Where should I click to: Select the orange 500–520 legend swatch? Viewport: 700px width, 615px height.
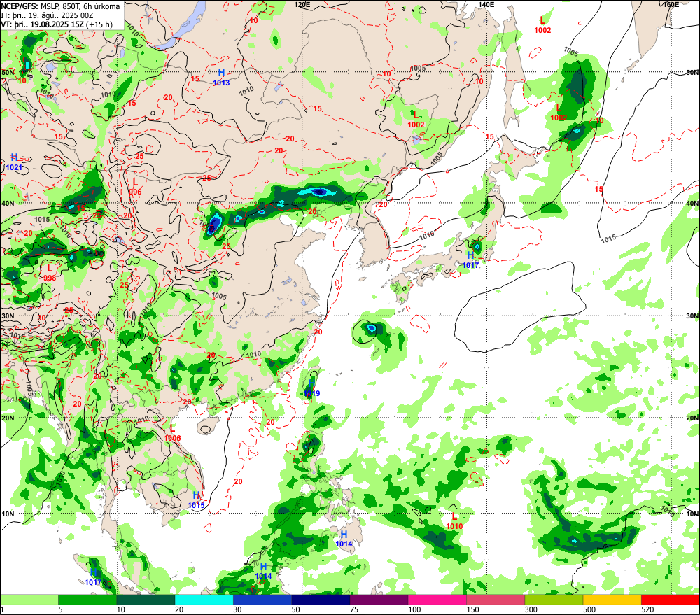tap(612, 600)
